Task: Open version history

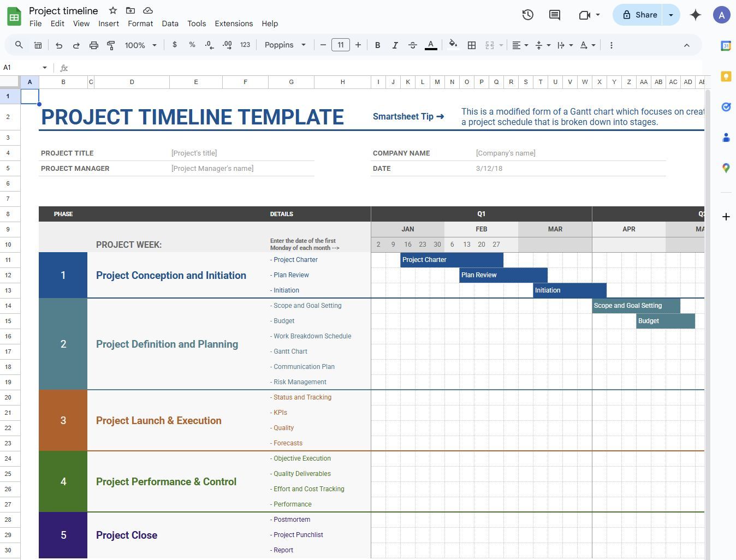Action: (x=527, y=15)
